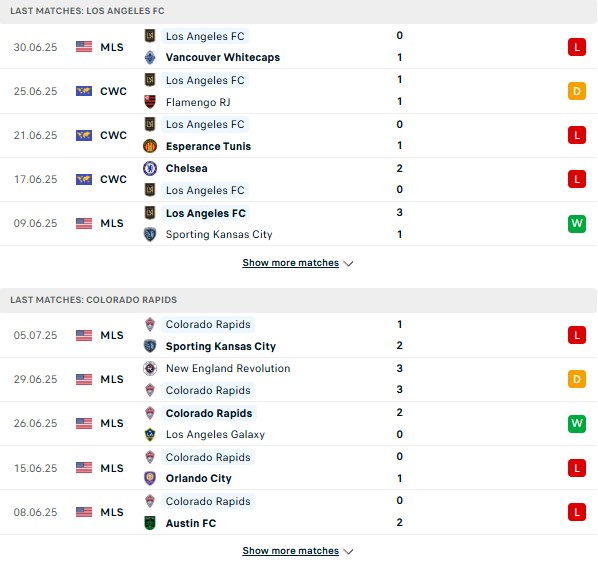This screenshot has height=568, width=598.
Task: Click red L badge on Austin FC match
Action: click(577, 512)
